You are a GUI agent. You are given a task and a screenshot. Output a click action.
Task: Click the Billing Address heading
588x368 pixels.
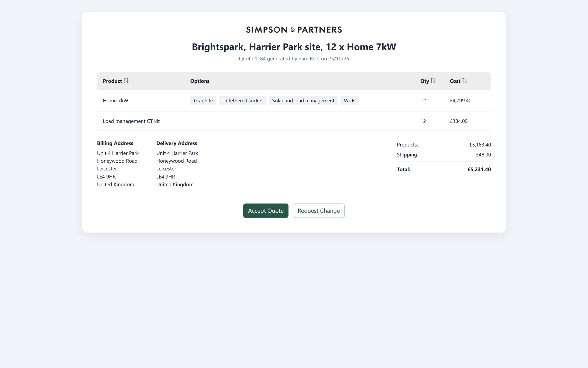(x=115, y=143)
